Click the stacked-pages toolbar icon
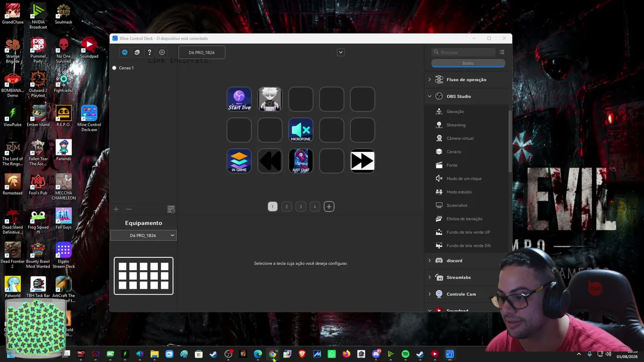Viewport: 644px width, 362px height. [137, 52]
